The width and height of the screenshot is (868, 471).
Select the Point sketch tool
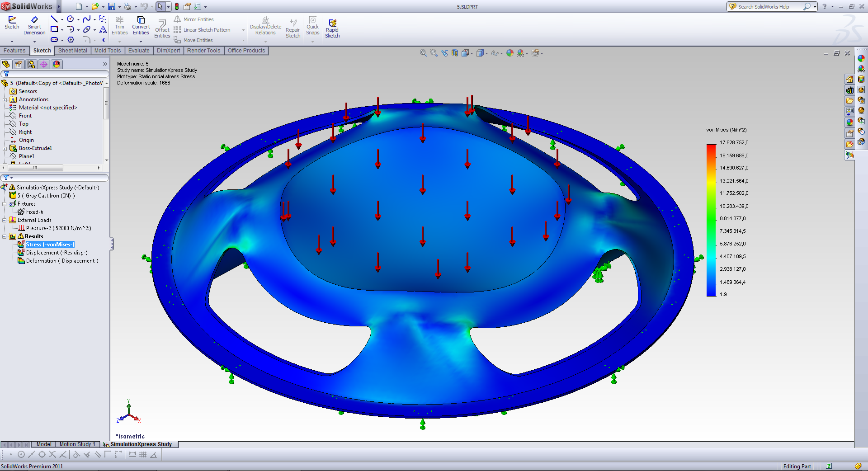(103, 40)
